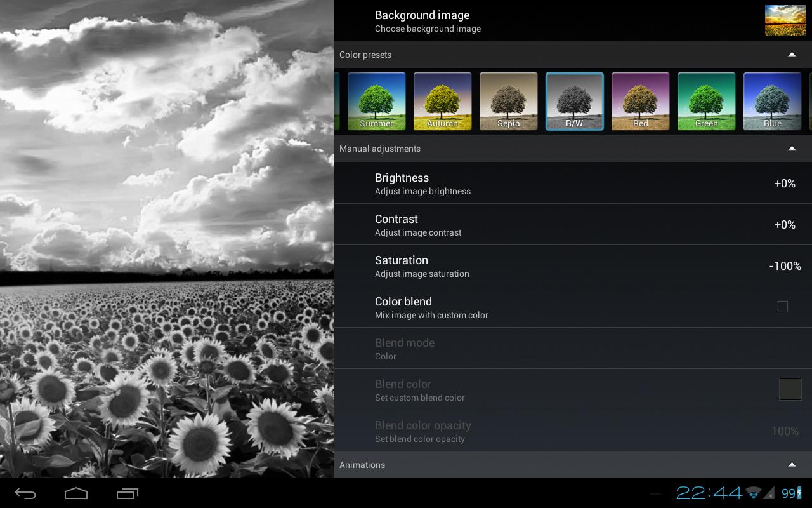Open the recent apps switcher
The image size is (812, 508).
point(127,493)
